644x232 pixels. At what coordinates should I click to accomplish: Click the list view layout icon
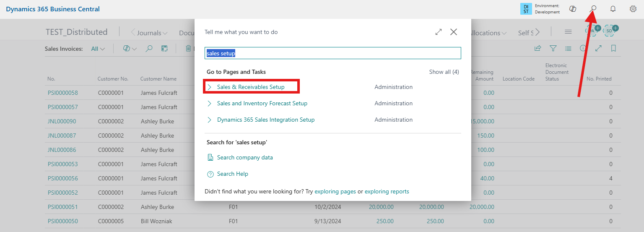568,49
